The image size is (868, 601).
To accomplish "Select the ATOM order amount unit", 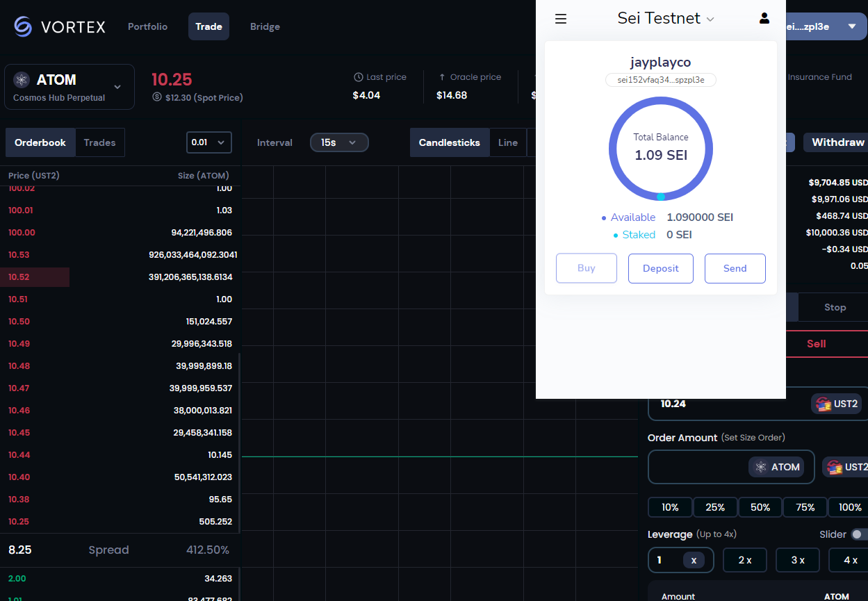I will point(776,467).
